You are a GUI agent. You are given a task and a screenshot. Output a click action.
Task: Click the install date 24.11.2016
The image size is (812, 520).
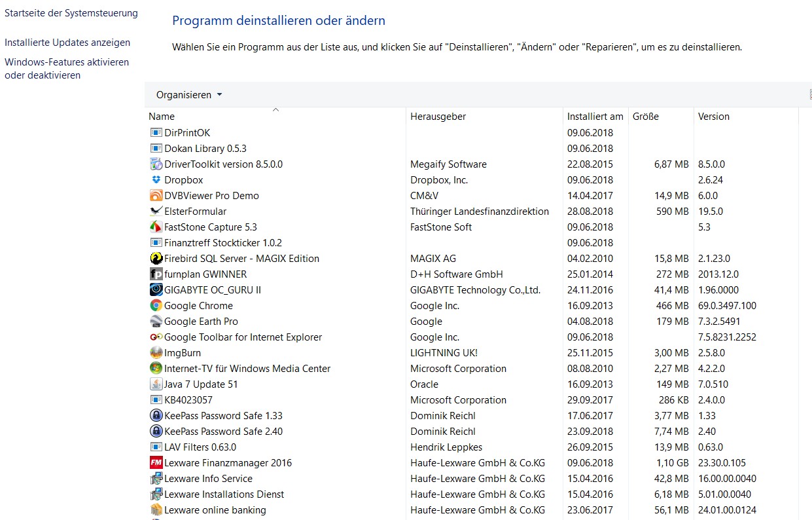coord(590,290)
